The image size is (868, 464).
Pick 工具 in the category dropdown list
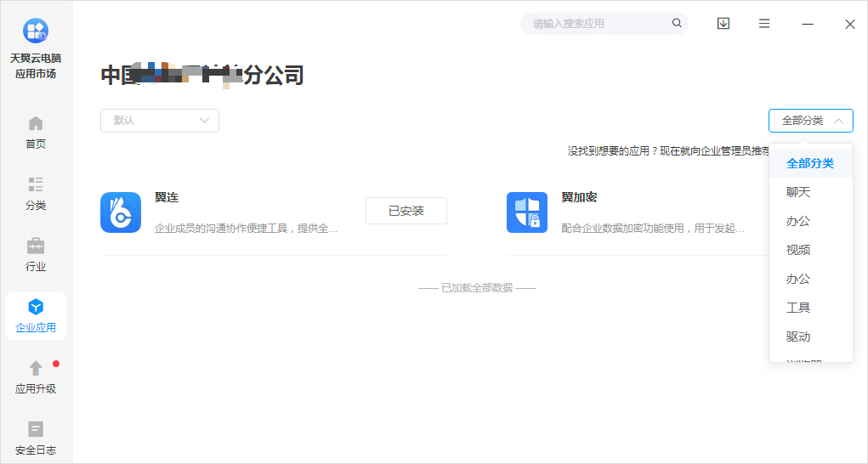tap(798, 308)
